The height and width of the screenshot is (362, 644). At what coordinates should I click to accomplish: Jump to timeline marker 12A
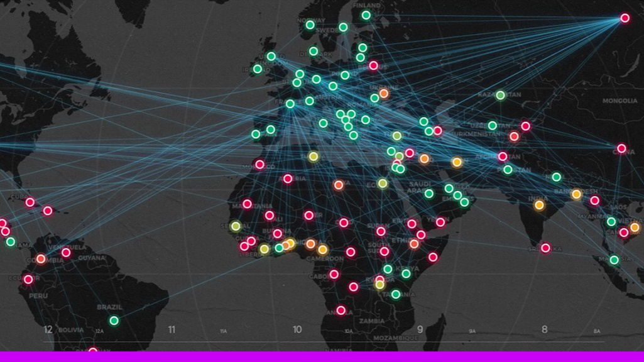coord(99,331)
